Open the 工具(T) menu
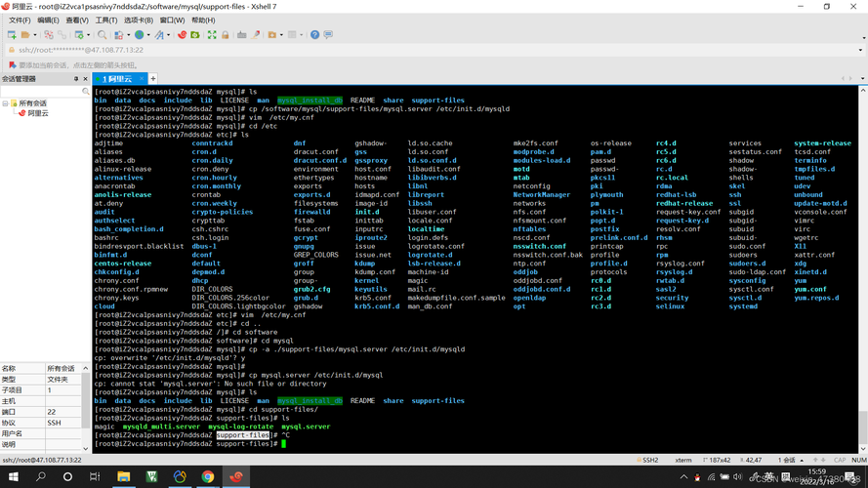868x488 pixels. (105, 20)
